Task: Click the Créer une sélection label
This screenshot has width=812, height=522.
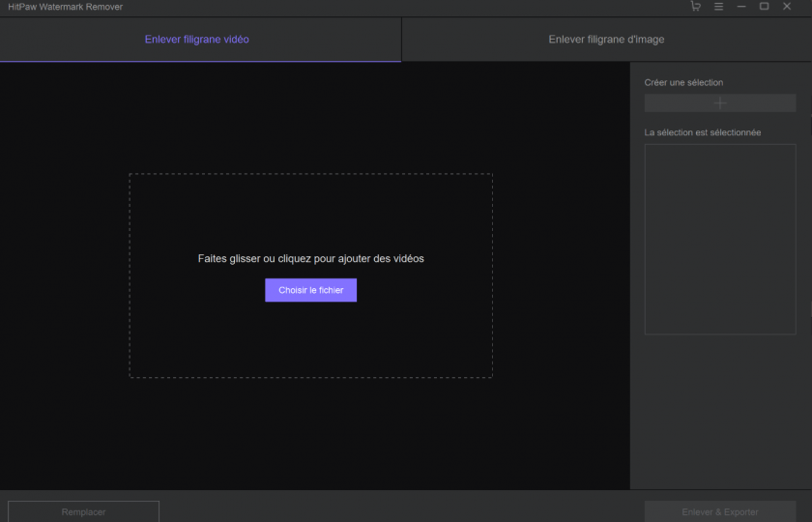Action: 683,82
